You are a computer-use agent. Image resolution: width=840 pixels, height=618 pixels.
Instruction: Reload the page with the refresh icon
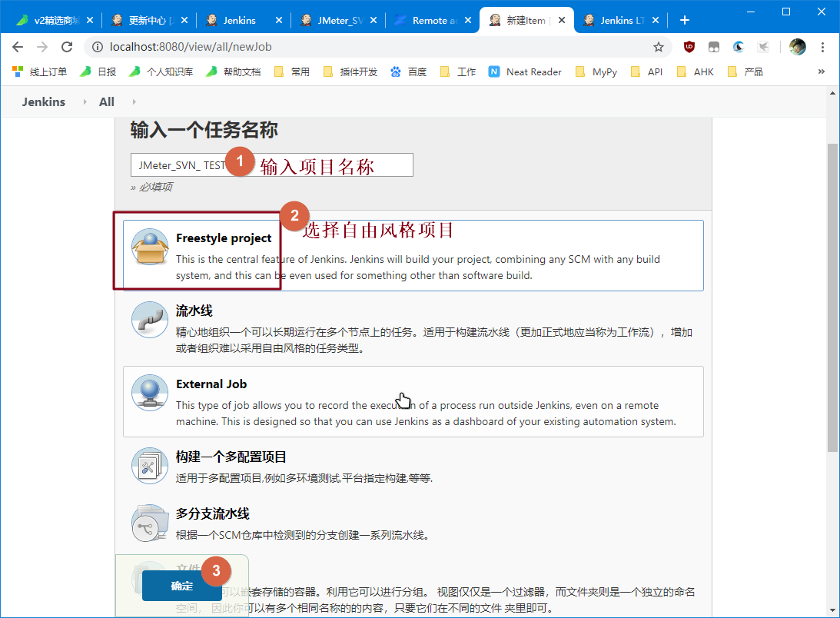[x=67, y=47]
